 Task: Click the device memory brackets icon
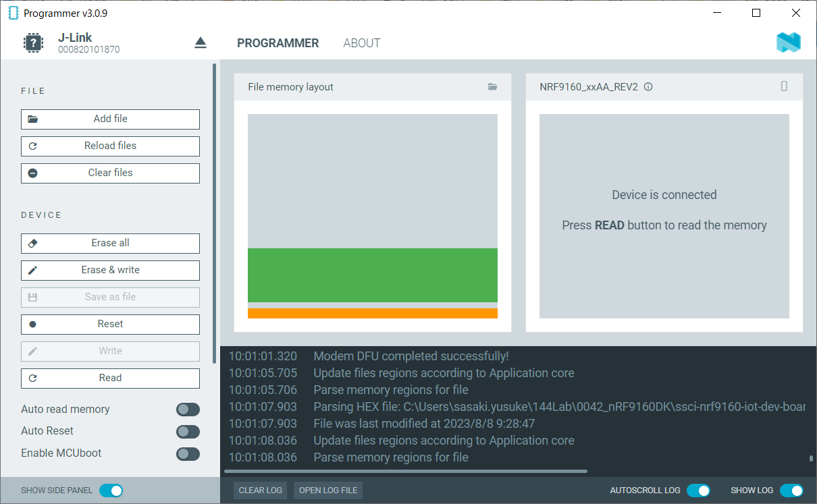click(x=784, y=86)
